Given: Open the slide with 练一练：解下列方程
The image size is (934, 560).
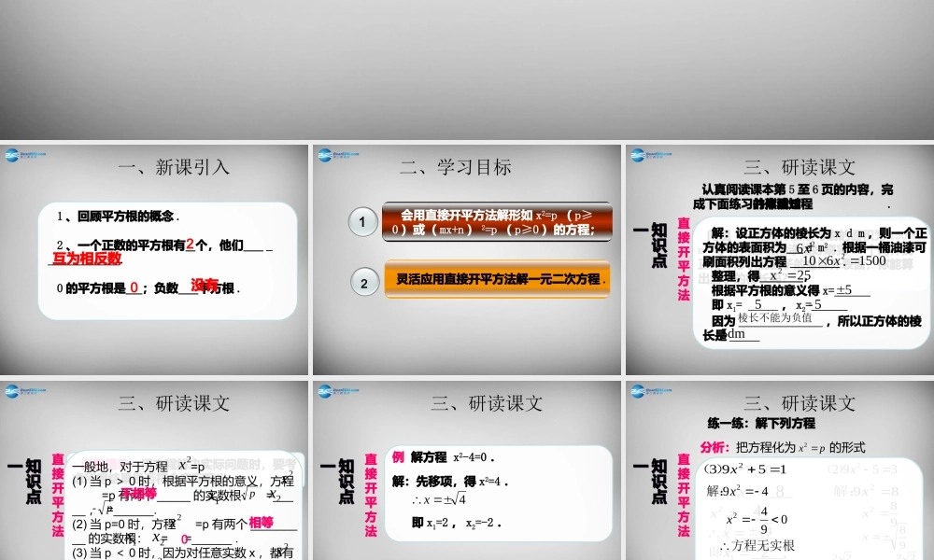Looking at the screenshot, I should coord(780,470).
